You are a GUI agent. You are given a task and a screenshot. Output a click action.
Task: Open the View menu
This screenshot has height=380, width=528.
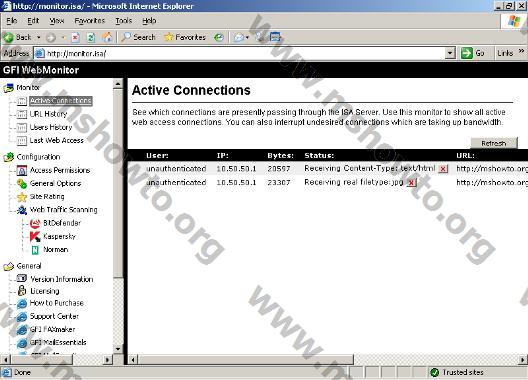57,21
